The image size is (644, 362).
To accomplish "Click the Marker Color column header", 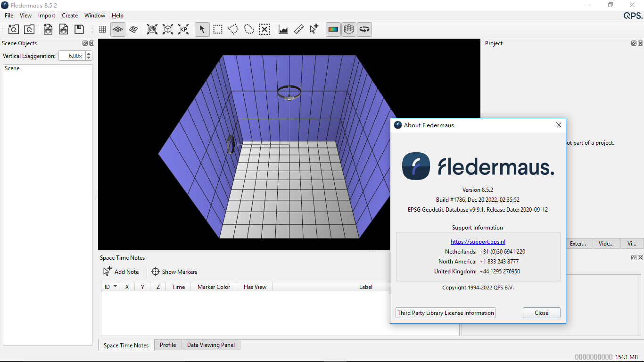I will (x=214, y=287).
